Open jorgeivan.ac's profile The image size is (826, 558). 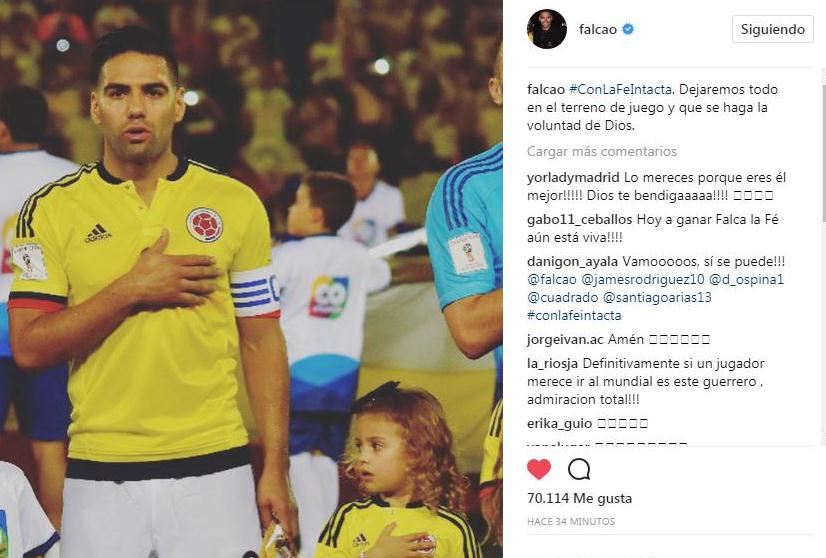click(x=565, y=339)
